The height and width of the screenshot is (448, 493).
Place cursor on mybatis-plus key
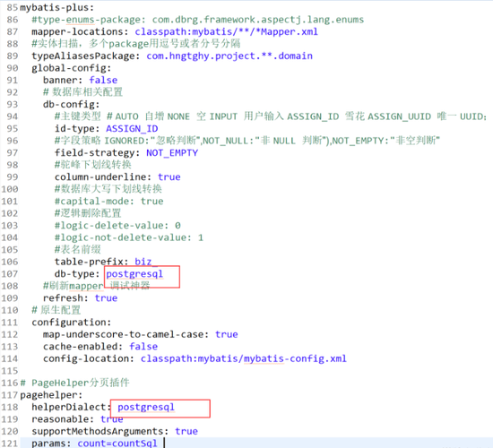click(x=56, y=7)
